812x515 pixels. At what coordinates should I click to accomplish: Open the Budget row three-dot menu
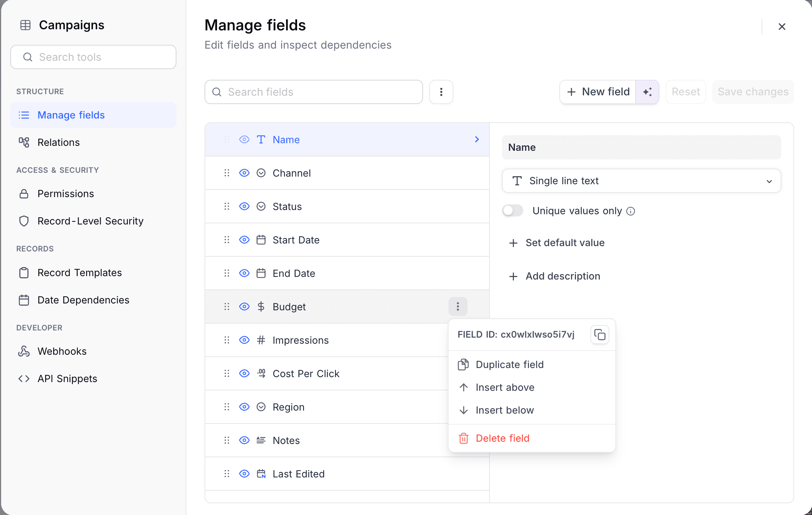[458, 306]
